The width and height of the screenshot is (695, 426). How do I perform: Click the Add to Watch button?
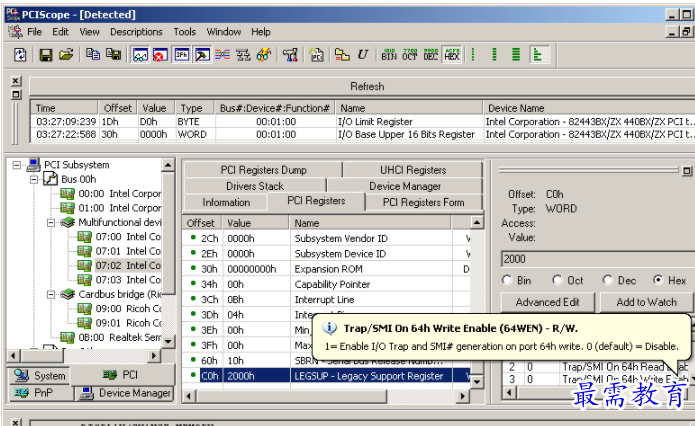pyautogui.click(x=646, y=302)
